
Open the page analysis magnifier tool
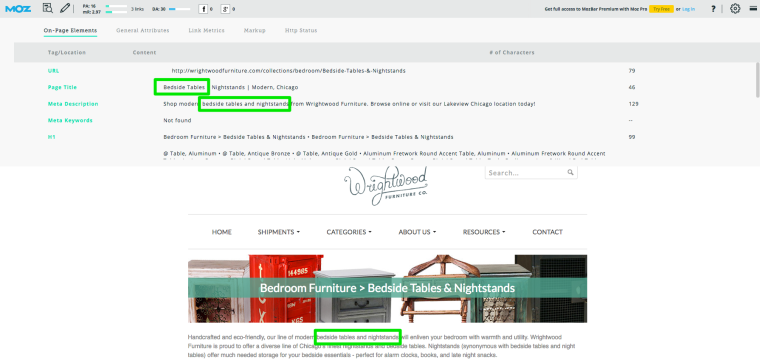pos(48,8)
